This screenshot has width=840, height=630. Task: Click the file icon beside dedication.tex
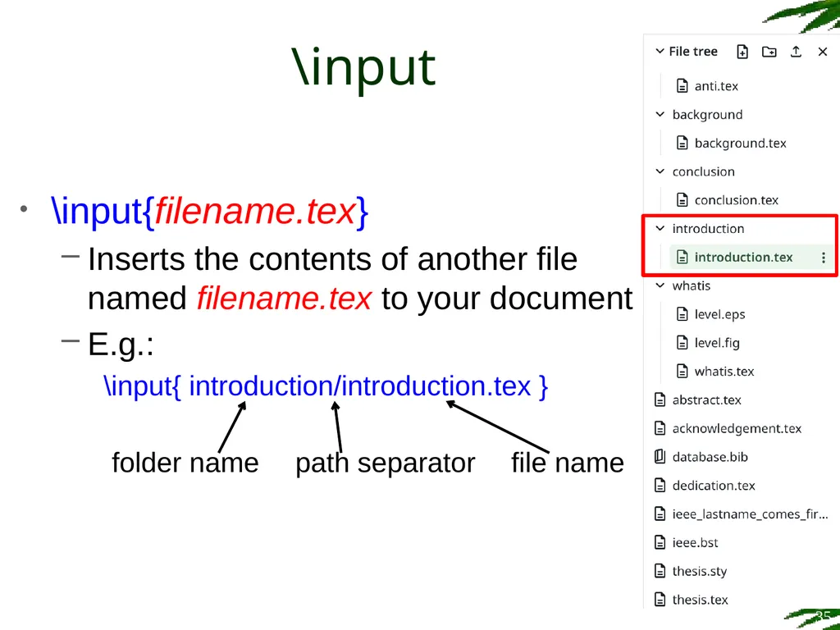click(x=660, y=486)
